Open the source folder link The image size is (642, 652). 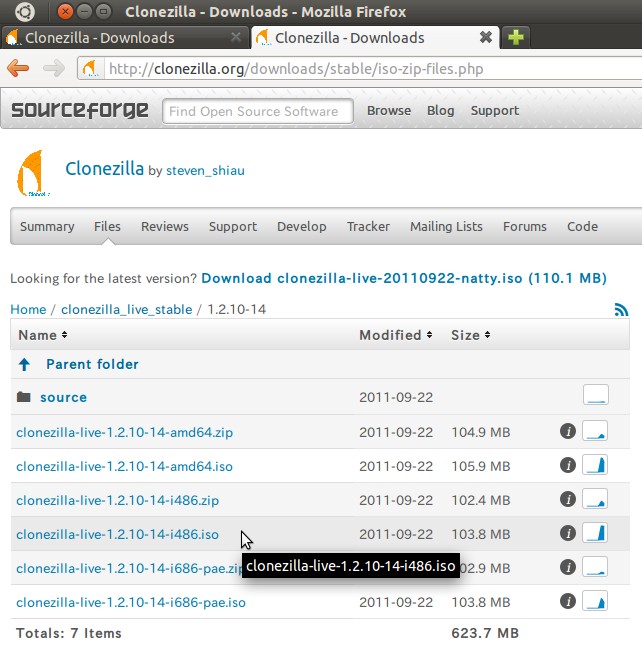[64, 398]
